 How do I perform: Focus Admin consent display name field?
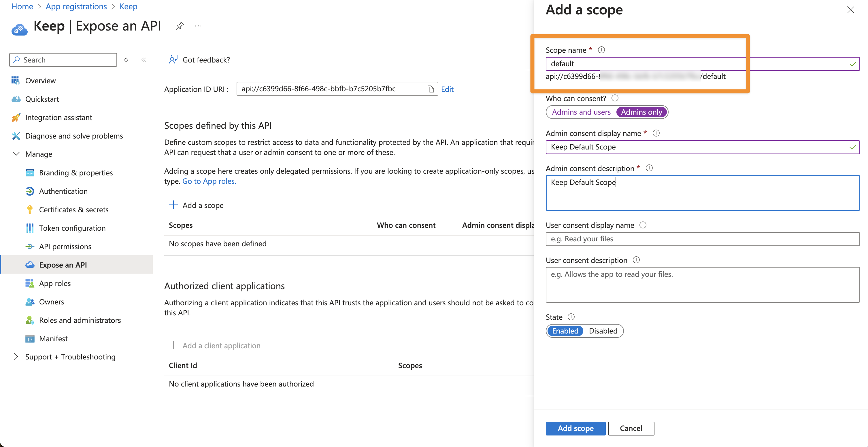point(703,147)
